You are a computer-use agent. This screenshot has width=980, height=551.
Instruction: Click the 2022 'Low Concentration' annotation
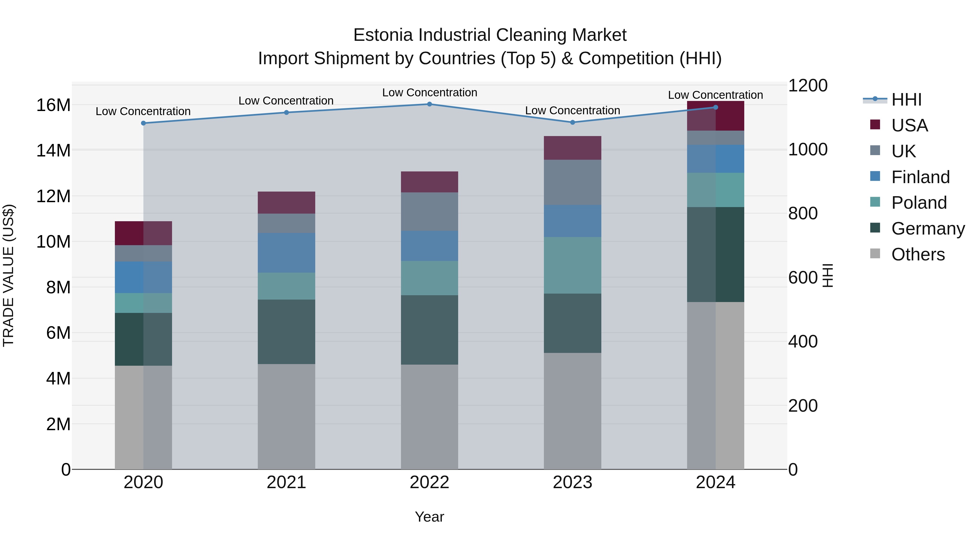pos(430,93)
